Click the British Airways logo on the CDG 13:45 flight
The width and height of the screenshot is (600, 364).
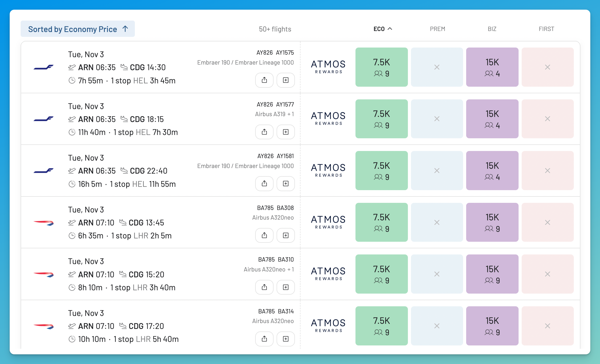pyautogui.click(x=44, y=223)
